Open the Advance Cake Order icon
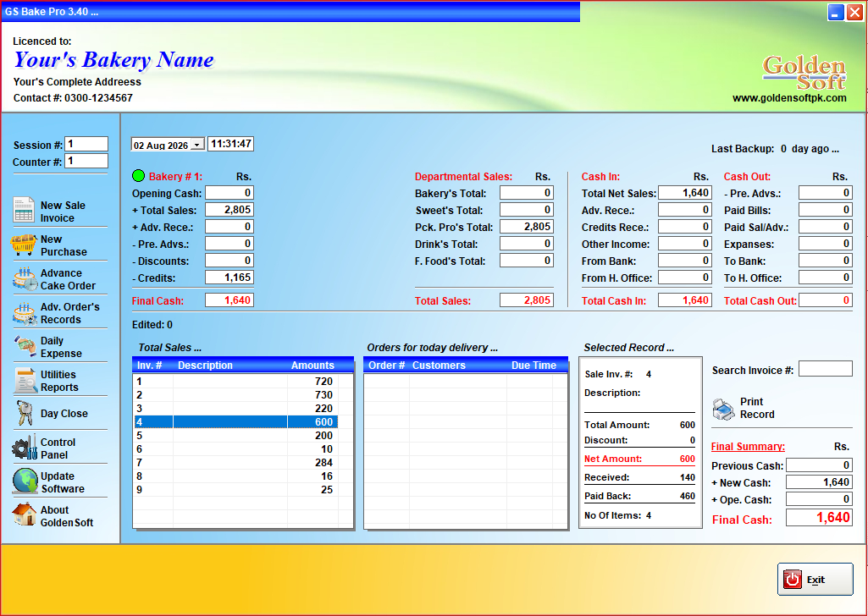Viewport: 868px width, 616px height. point(25,278)
